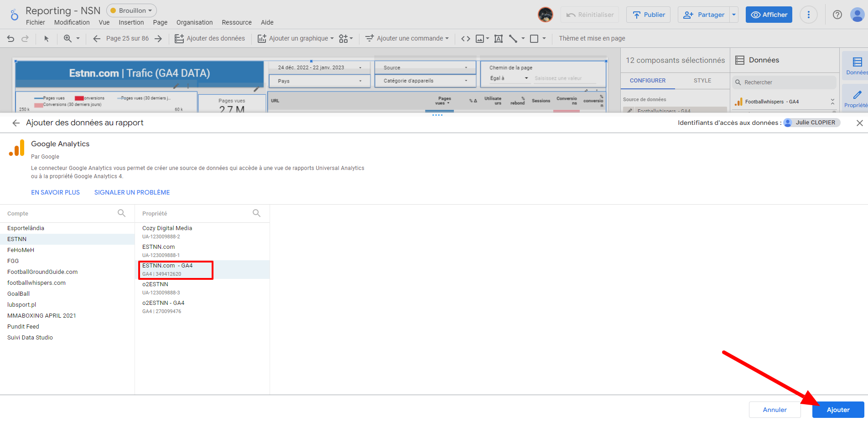This screenshot has height=427, width=868.
Task: Expand the Brouillon version dropdown
Action: (131, 10)
